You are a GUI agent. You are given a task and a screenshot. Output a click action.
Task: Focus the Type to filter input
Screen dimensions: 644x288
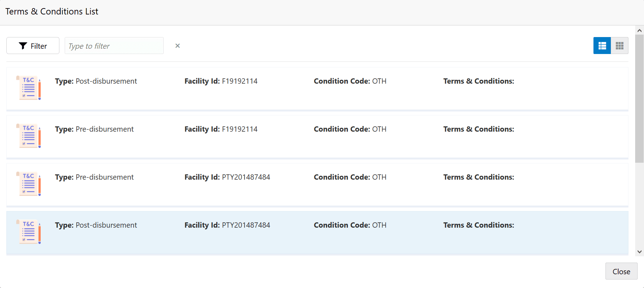[x=114, y=46]
